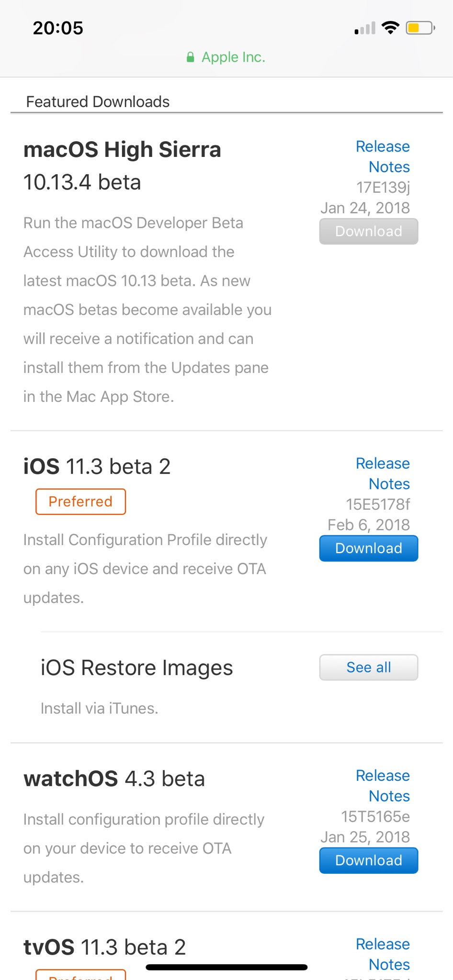Click See all for iOS Restore Images
453x980 pixels.
point(369,668)
